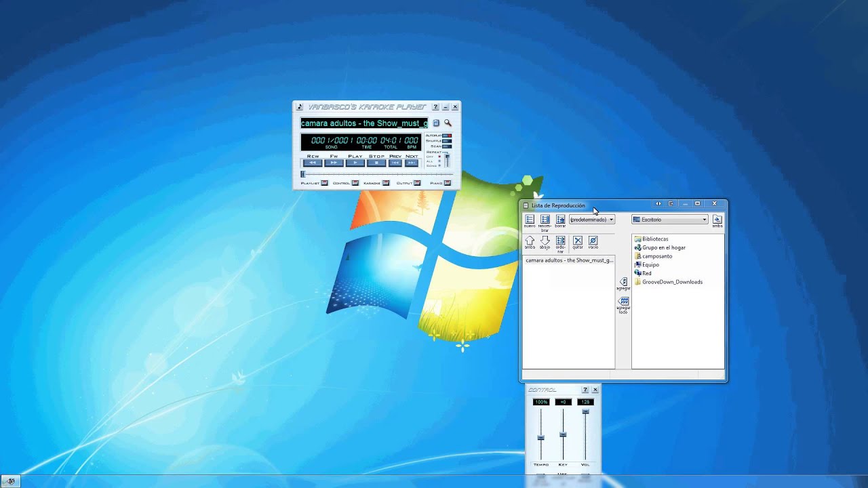Move song up with the up-arrow 'arriba' icon
This screenshot has height=488, width=868.
point(530,241)
